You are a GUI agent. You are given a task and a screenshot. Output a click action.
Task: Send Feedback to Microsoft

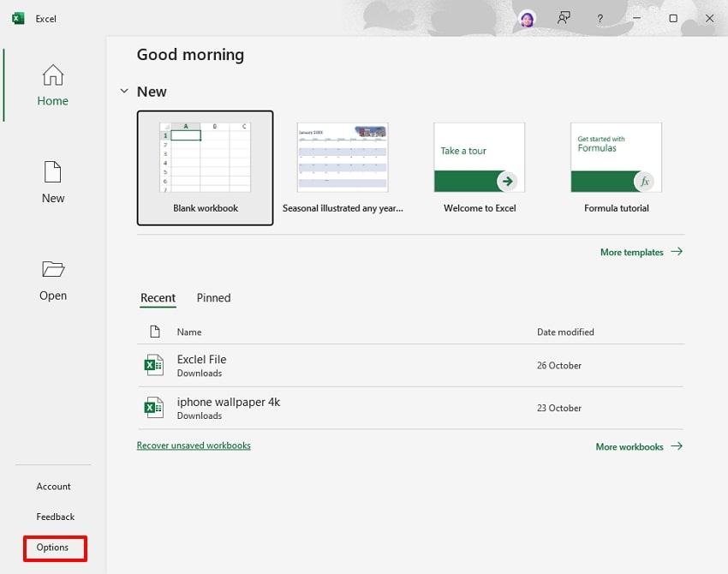click(x=55, y=517)
